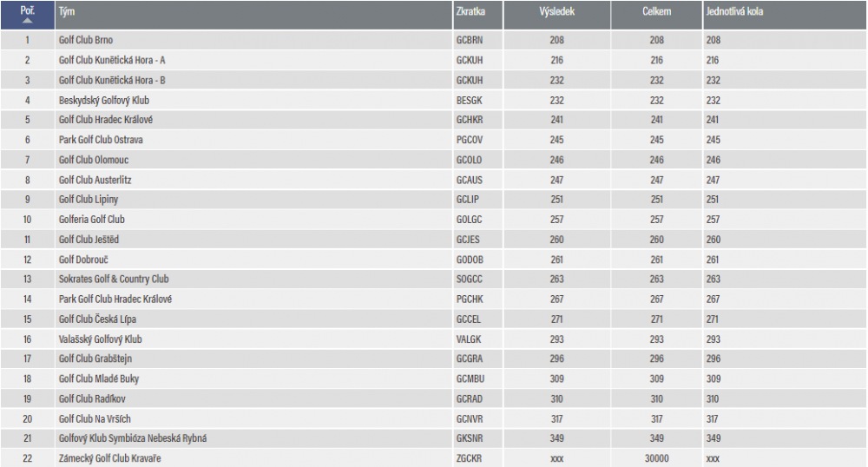868x467 pixels.
Task: Click Golf Club Česká Lípa entry
Action: click(x=97, y=319)
